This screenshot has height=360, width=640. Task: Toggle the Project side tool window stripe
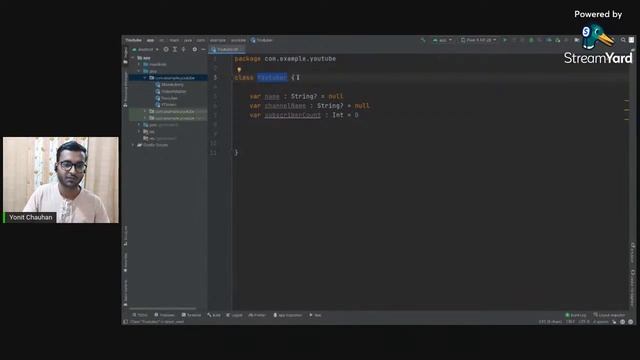click(125, 56)
